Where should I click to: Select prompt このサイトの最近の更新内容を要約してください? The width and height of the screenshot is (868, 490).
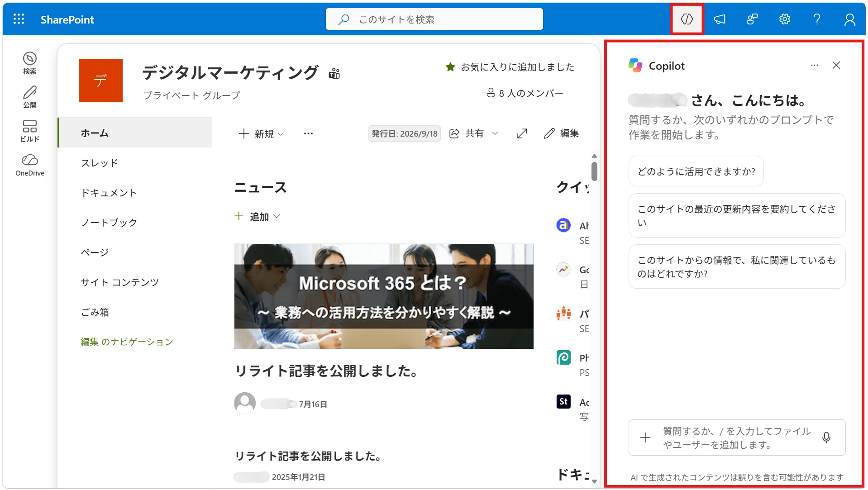[737, 215]
